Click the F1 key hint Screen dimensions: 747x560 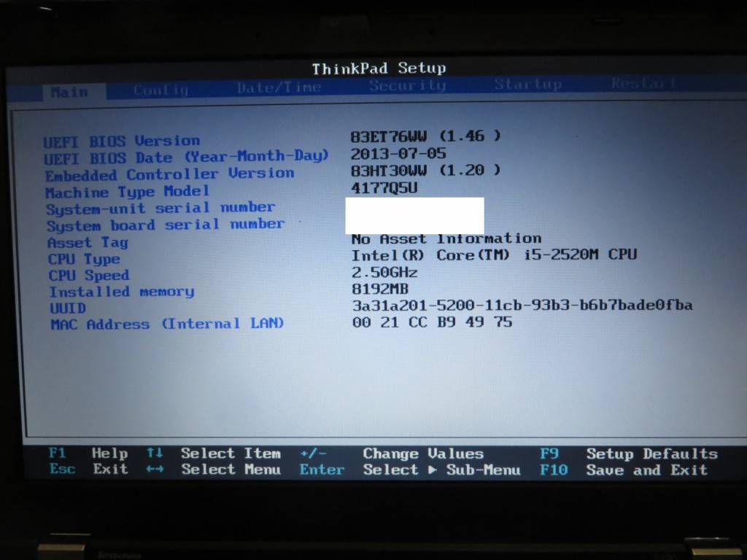click(x=58, y=452)
